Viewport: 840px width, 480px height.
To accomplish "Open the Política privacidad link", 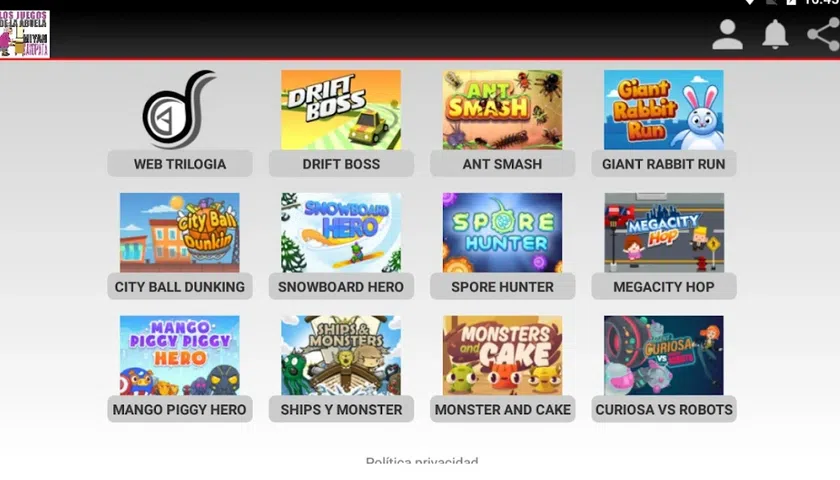I will click(x=422, y=461).
